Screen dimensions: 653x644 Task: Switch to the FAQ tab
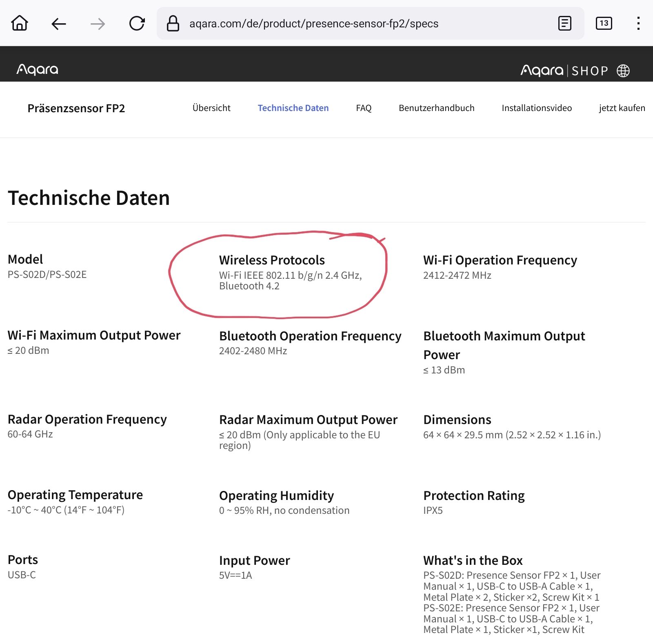364,108
